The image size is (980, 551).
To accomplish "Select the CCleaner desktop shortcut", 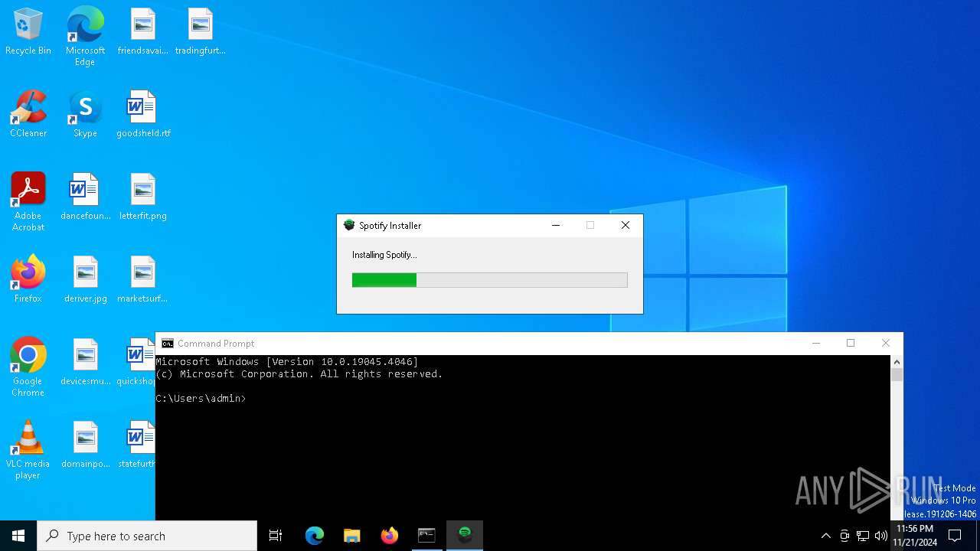I will (28, 114).
